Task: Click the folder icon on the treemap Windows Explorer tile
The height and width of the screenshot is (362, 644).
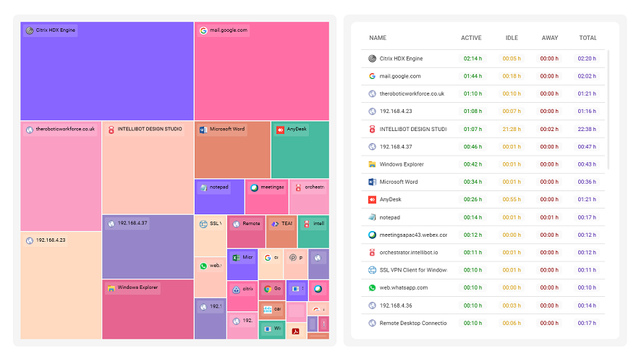Action: (x=111, y=288)
